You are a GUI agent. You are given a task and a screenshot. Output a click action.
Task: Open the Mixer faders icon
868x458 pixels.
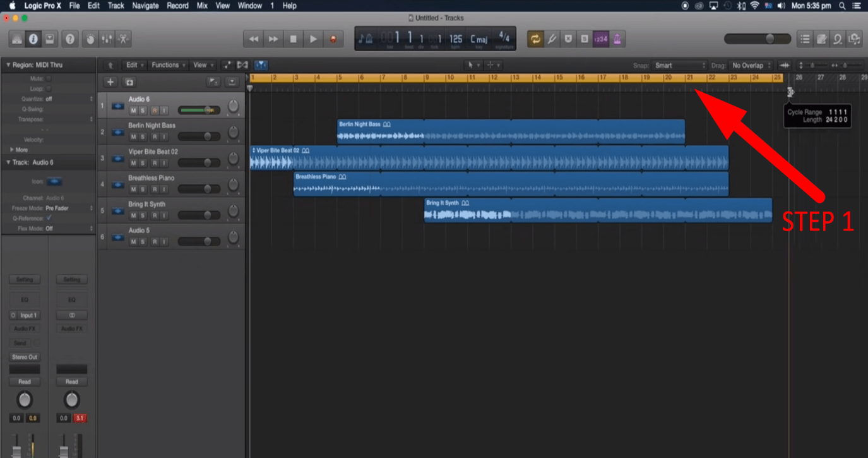click(105, 39)
